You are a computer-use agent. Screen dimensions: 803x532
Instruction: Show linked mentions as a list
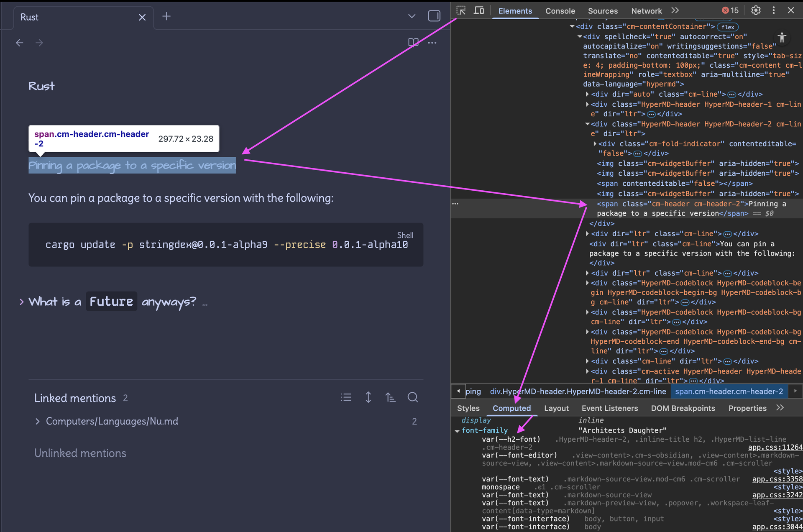click(346, 397)
